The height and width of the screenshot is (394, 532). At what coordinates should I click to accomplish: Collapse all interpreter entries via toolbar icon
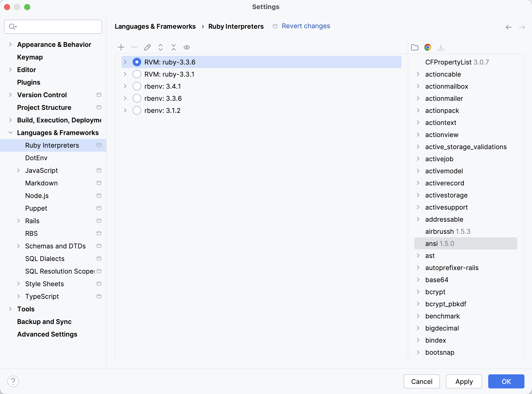coord(174,47)
